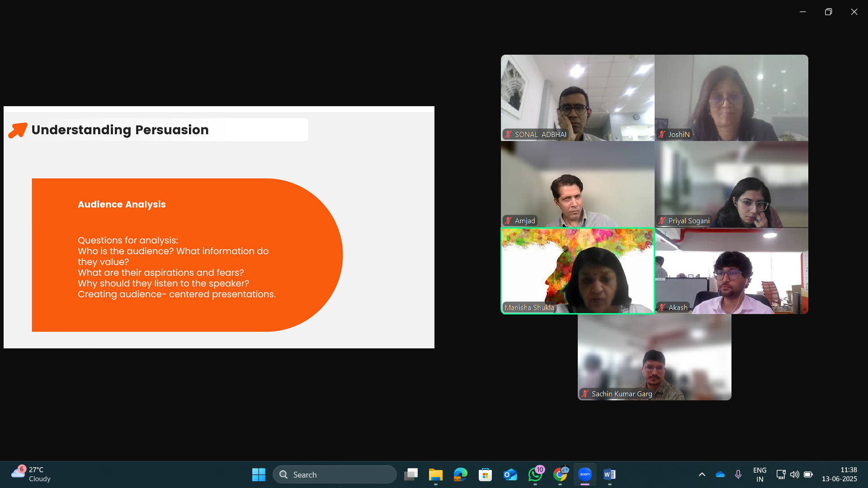Open Task View from the taskbar
The height and width of the screenshot is (488, 868).
[x=411, y=474]
